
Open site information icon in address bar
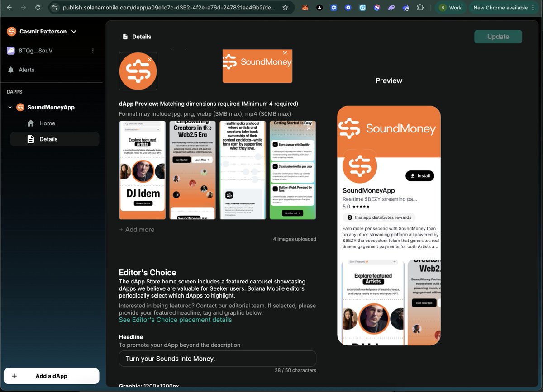(x=55, y=8)
